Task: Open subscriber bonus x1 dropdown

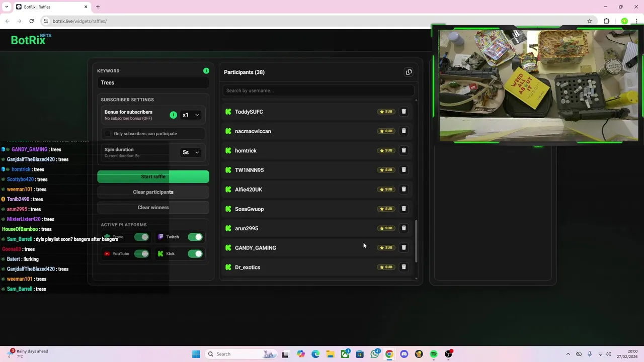Action: [191, 115]
